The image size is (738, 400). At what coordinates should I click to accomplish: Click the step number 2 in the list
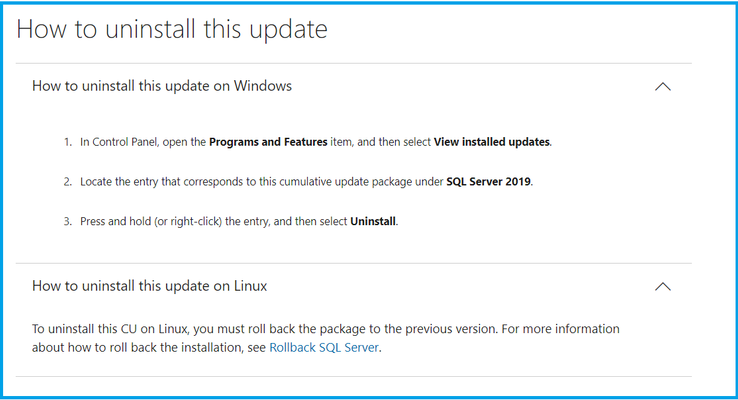68,182
